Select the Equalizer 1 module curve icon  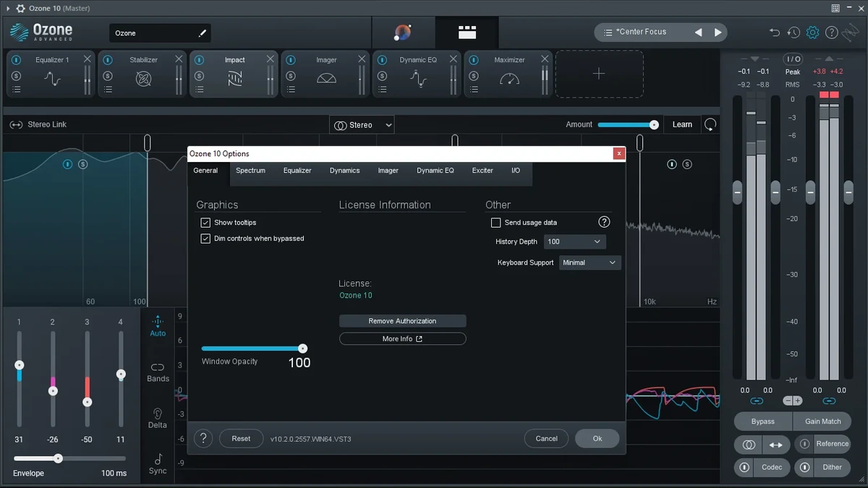coord(52,79)
